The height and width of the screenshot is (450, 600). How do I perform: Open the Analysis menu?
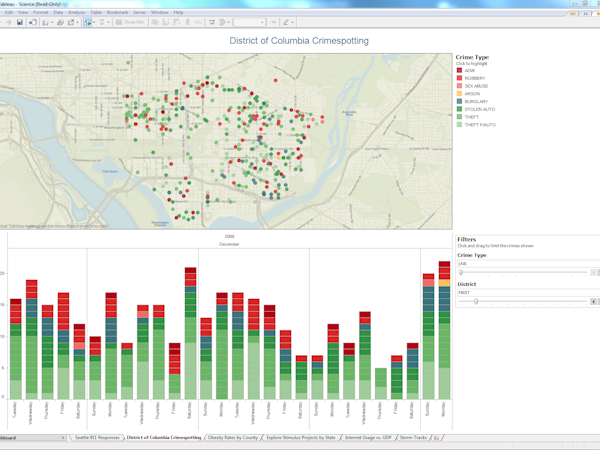point(75,12)
